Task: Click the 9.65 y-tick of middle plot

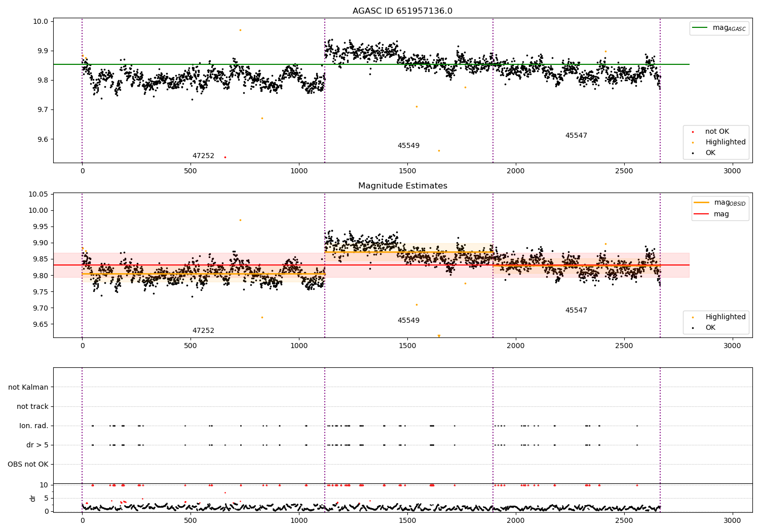Action: tap(42, 325)
